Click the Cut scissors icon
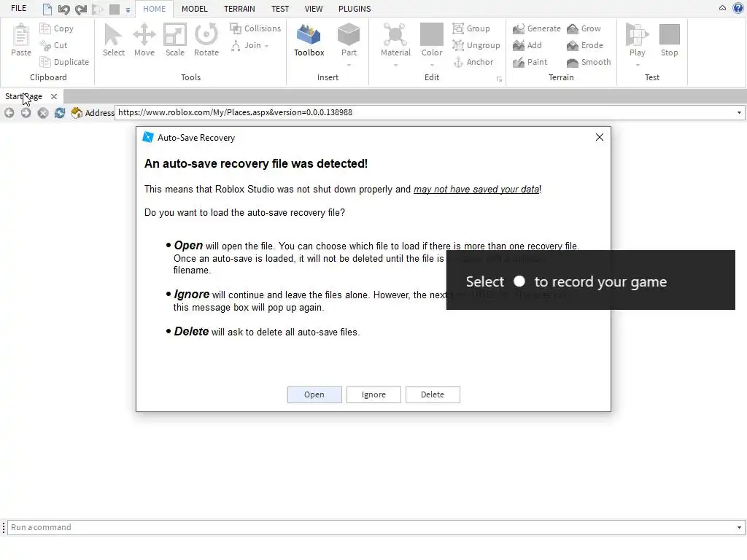The height and width of the screenshot is (560, 747). (45, 45)
